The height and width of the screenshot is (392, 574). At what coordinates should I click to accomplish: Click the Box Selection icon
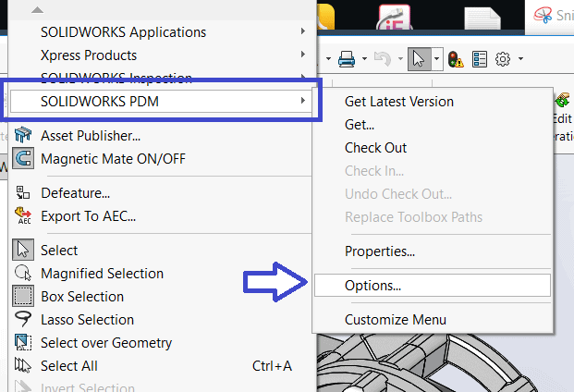(23, 296)
